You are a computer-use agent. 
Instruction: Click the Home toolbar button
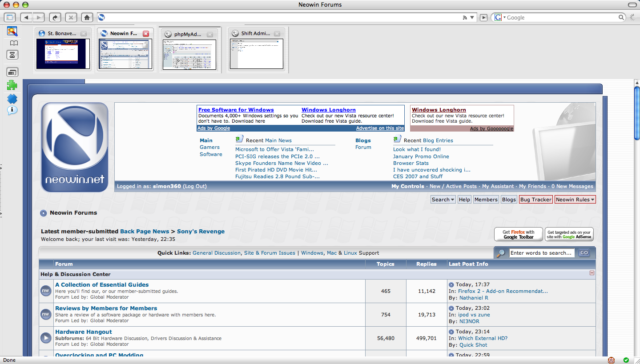point(87,17)
